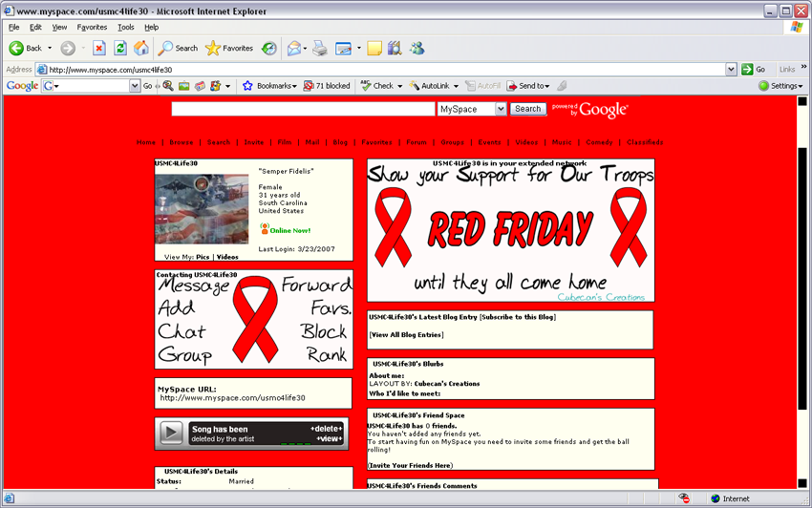Open the Messenger people icon

coord(417,48)
